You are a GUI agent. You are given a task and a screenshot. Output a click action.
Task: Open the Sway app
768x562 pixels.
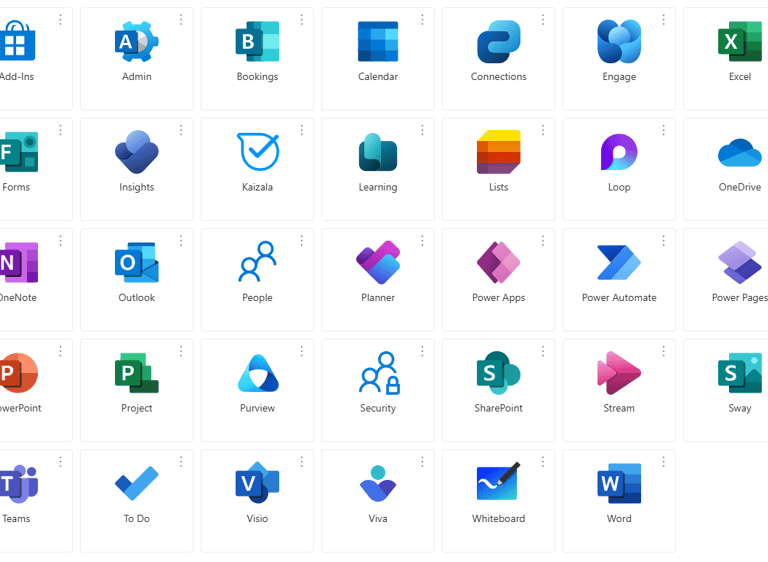coord(740,373)
